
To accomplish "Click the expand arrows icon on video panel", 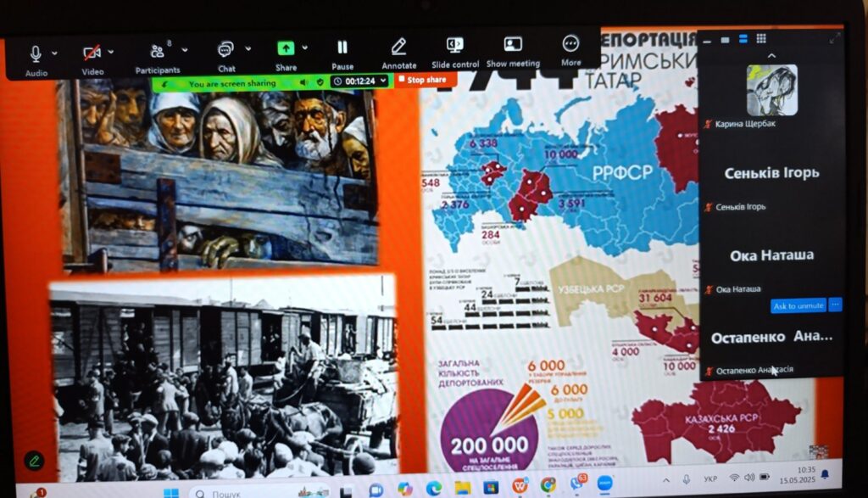I will pos(835,37).
